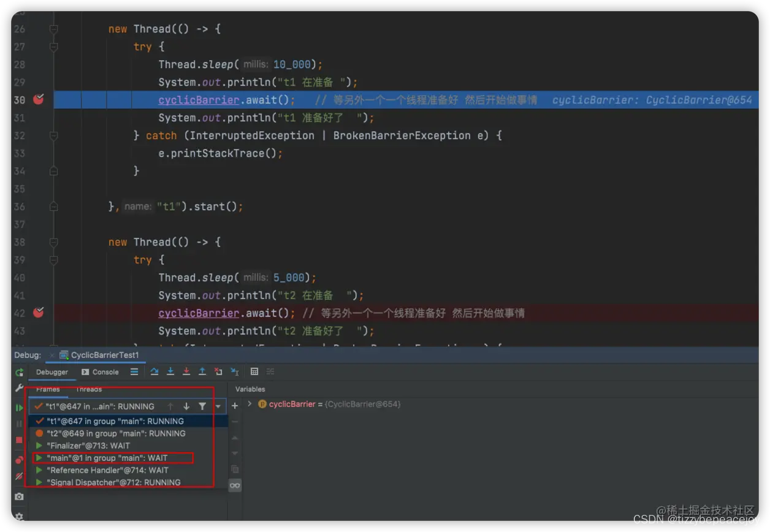Click the thread combo box showing "t1"@647

[128, 406]
